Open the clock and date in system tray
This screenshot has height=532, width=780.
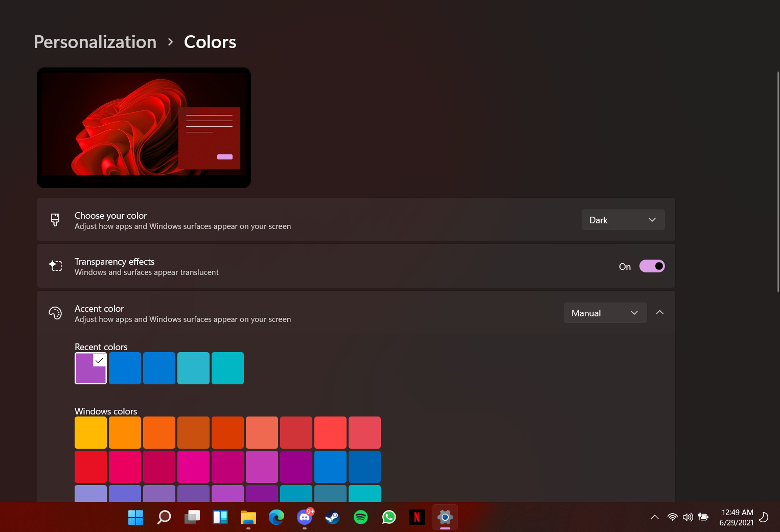pos(737,517)
